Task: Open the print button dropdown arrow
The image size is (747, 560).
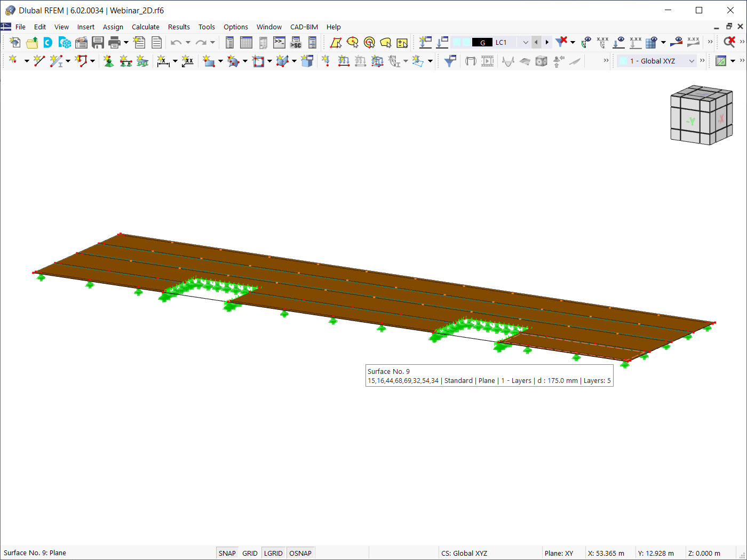Action: [x=126, y=43]
